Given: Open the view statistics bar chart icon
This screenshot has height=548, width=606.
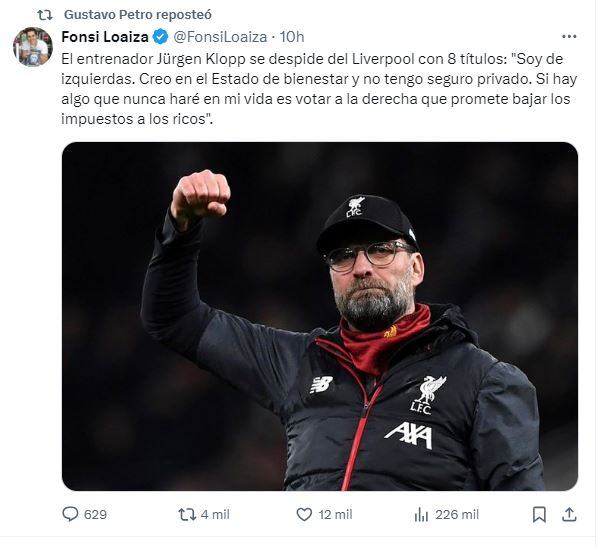Looking at the screenshot, I should [421, 514].
